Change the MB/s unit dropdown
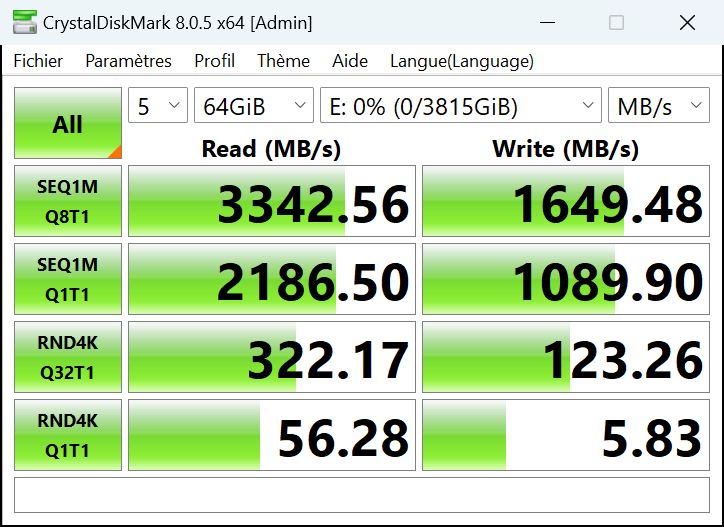The width and height of the screenshot is (724, 527). point(658,107)
